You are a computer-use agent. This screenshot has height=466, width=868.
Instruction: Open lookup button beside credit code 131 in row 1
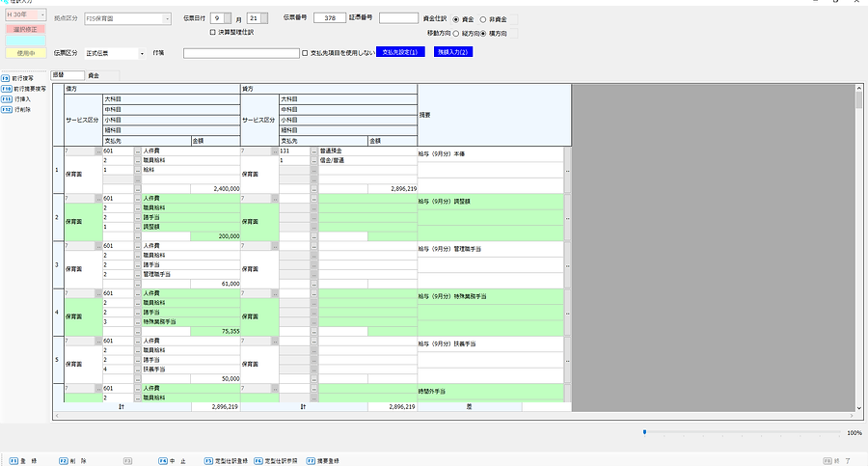pyautogui.click(x=313, y=151)
